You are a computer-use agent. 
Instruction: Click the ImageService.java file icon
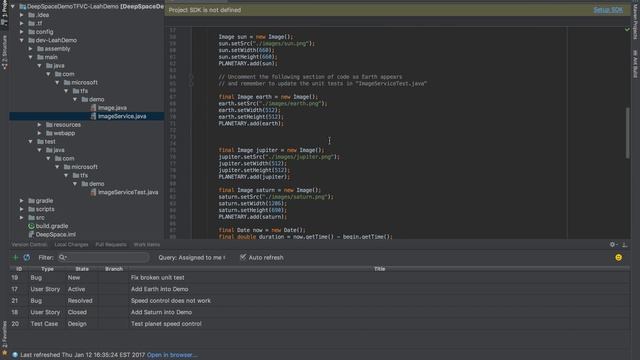click(93, 116)
